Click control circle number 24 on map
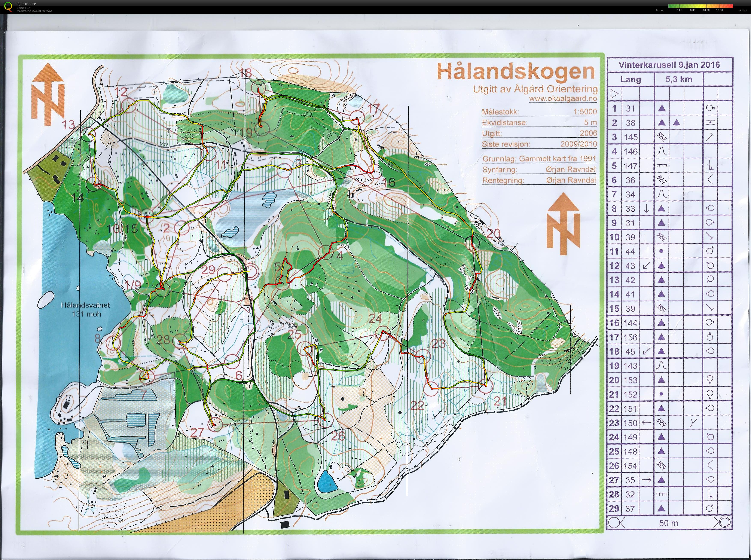 383,333
